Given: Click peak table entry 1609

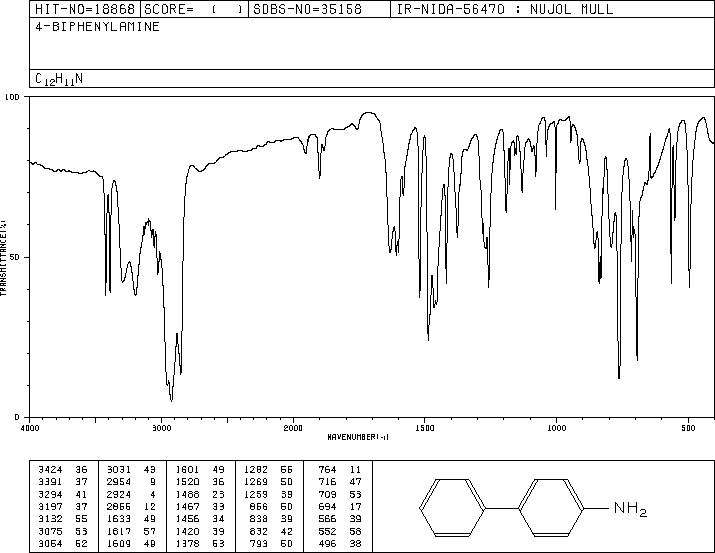Looking at the screenshot, I should (131, 544).
